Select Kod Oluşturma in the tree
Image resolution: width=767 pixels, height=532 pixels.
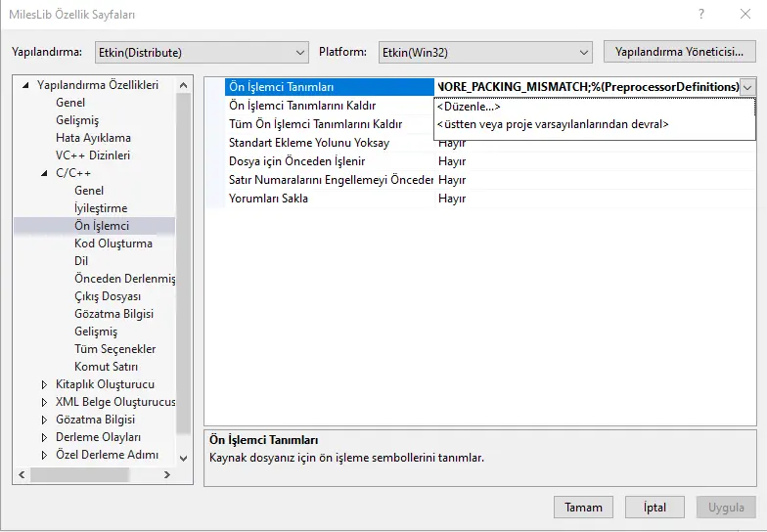(x=113, y=244)
